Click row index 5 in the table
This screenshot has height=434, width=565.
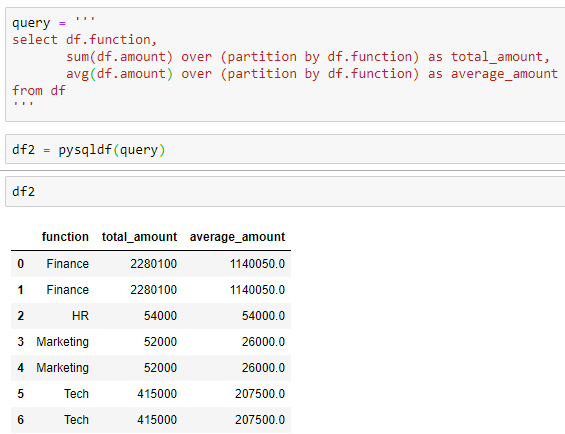click(x=21, y=394)
